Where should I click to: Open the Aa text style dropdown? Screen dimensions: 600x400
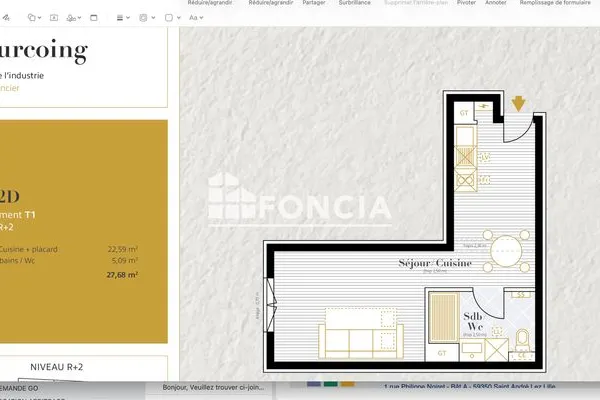pyautogui.click(x=196, y=18)
